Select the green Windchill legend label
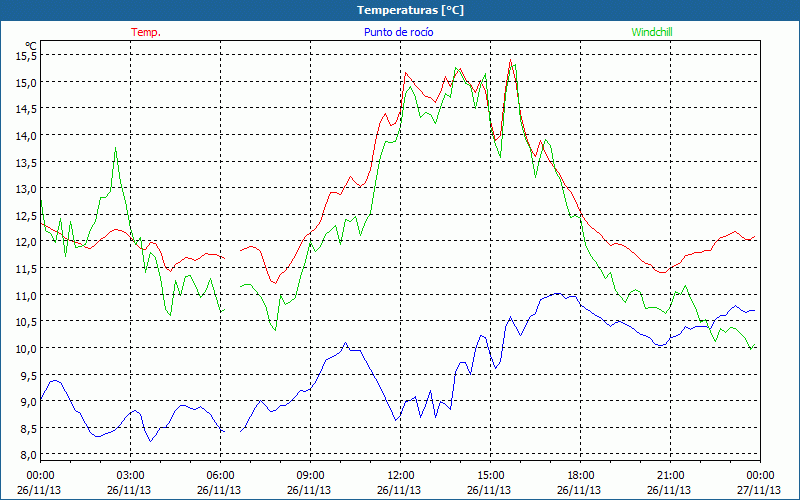The width and height of the screenshot is (800, 500). pos(652,32)
